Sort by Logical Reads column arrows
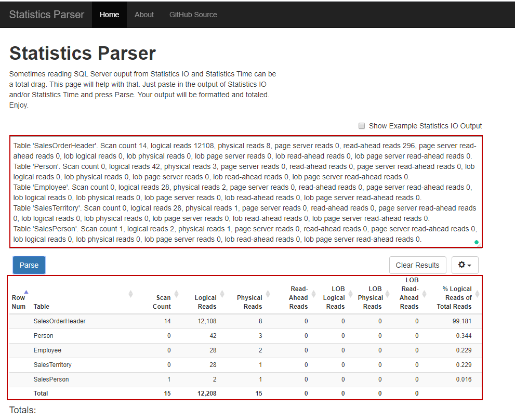 click(222, 294)
